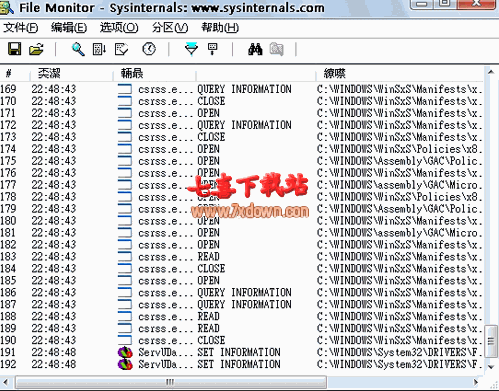Save the log with the floppy disk icon

point(15,49)
